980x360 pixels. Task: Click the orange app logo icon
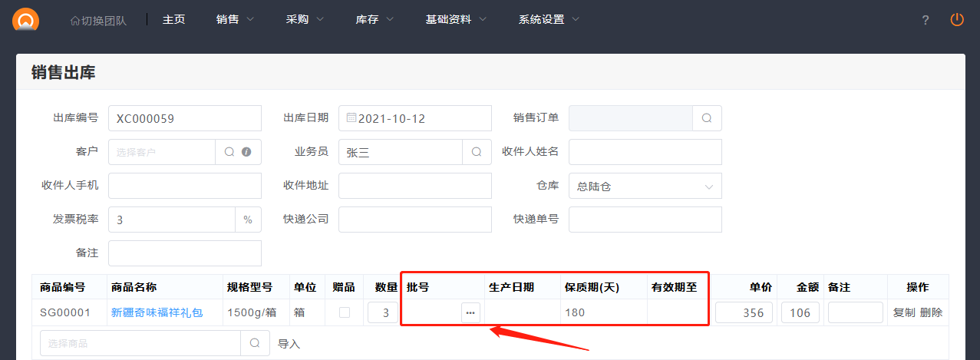click(26, 18)
